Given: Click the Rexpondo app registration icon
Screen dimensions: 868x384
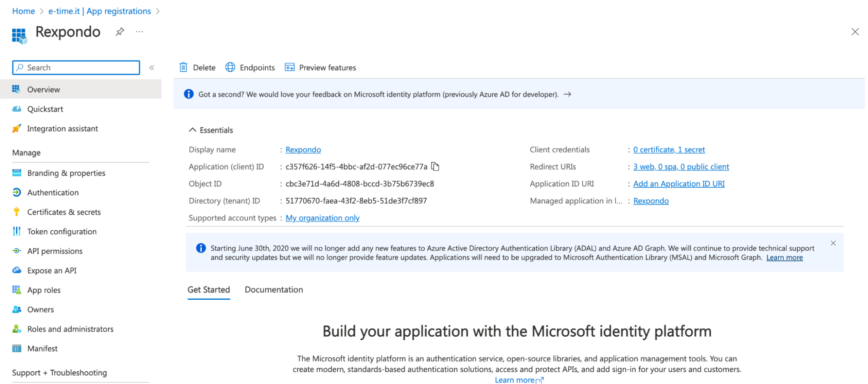Looking at the screenshot, I should (x=19, y=36).
